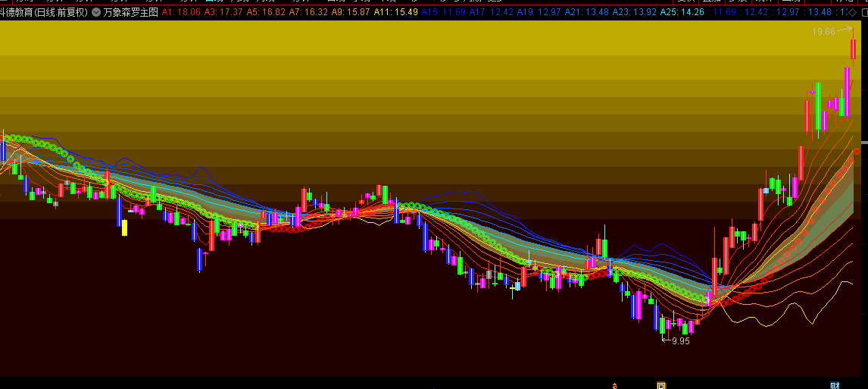This screenshot has height=389, width=868.
Task: Click the A25: 14.26 indicator value
Action: pyautogui.click(x=682, y=11)
